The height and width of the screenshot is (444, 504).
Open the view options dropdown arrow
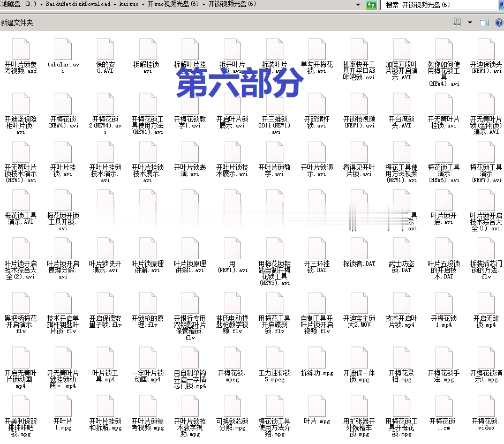[x=470, y=22]
